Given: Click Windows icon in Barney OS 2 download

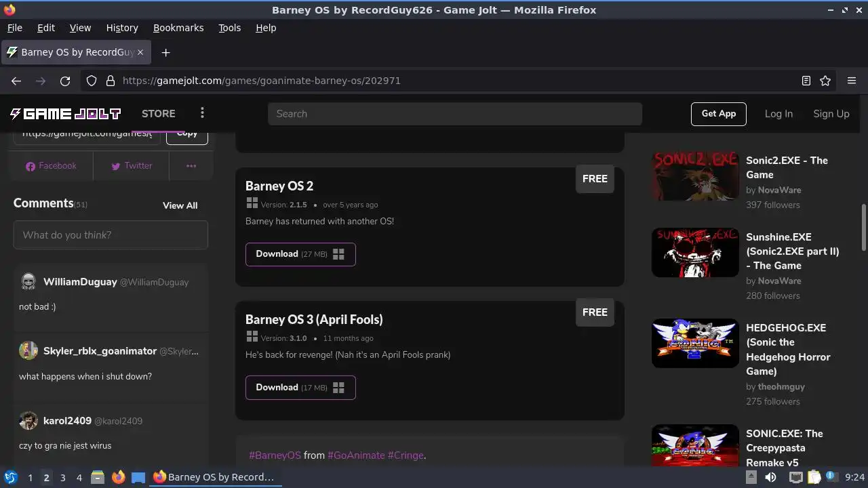Looking at the screenshot, I should tap(338, 254).
